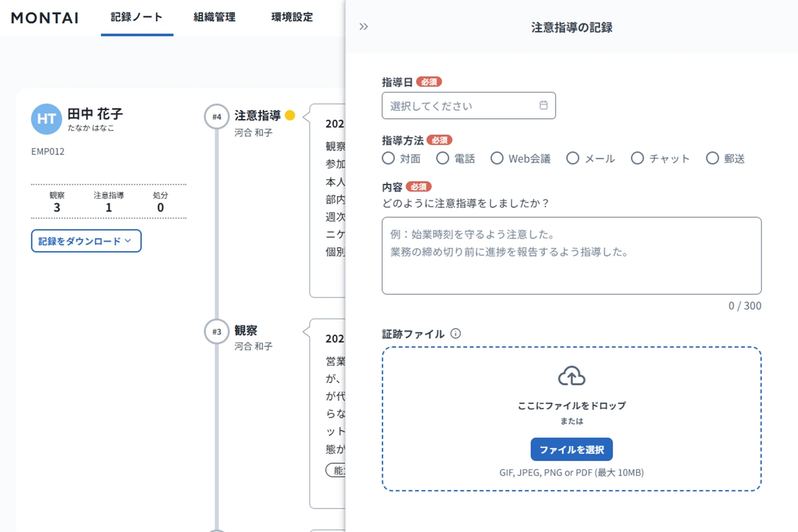Click the MONTAI logo
Image resolution: width=798 pixels, height=532 pixels.
(45, 17)
